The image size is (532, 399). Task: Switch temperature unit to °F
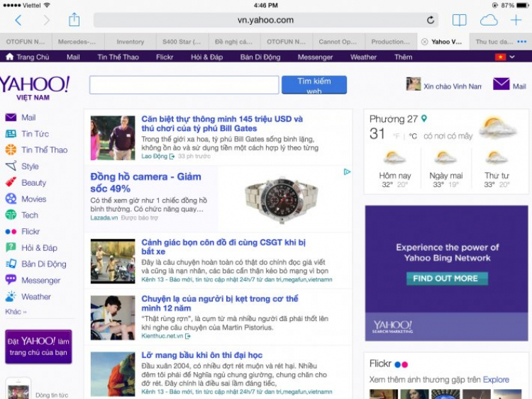pyautogui.click(x=396, y=136)
